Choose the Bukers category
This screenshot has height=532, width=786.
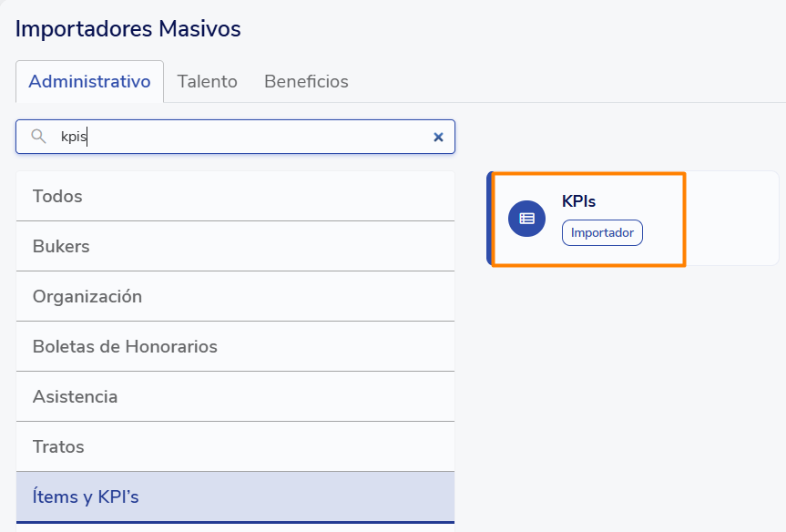[x=235, y=246]
